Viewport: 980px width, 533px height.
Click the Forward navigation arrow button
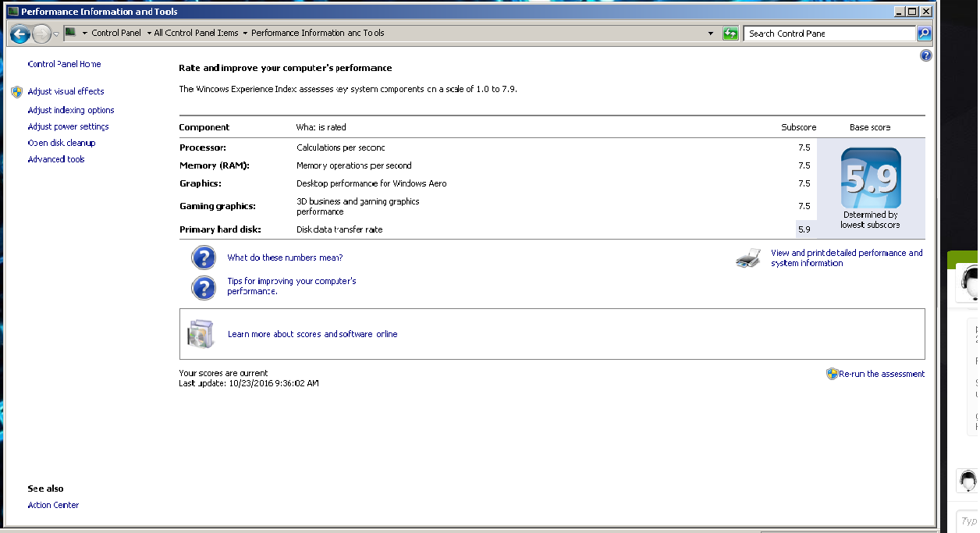41,34
